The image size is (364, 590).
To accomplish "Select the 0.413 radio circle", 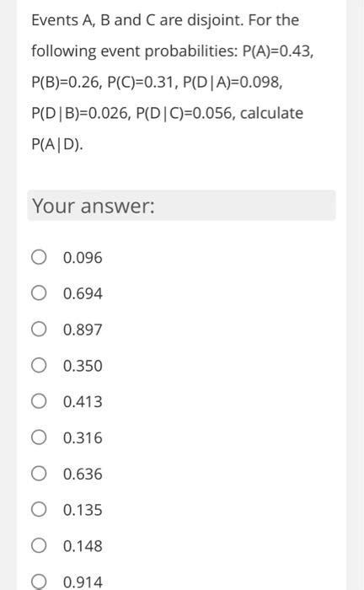I will pyautogui.click(x=39, y=401).
